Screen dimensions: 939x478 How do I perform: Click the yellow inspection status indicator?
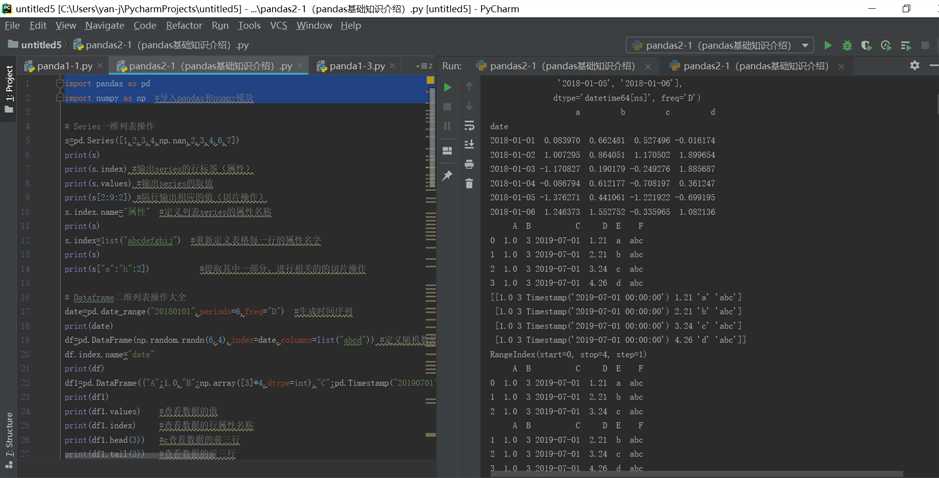[x=430, y=80]
